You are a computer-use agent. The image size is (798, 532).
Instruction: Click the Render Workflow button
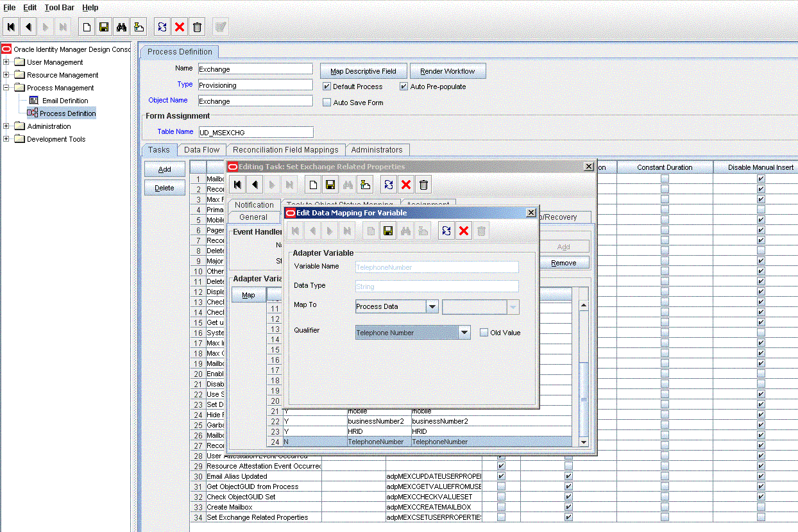(x=448, y=71)
